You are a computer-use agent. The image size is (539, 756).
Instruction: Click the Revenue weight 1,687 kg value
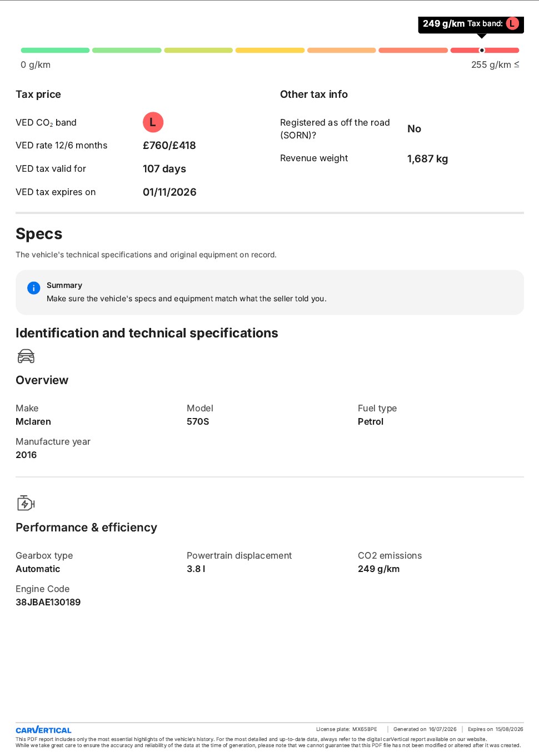pyautogui.click(x=427, y=159)
